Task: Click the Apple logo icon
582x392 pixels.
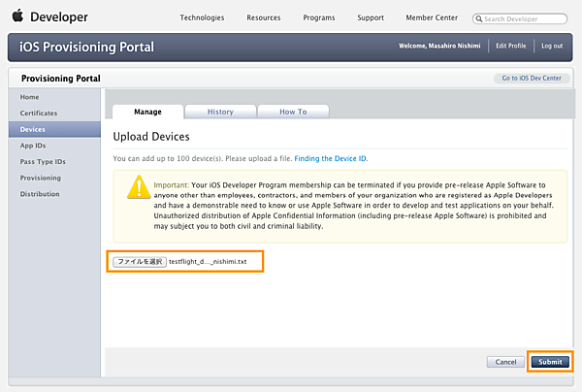Action: 17,16
